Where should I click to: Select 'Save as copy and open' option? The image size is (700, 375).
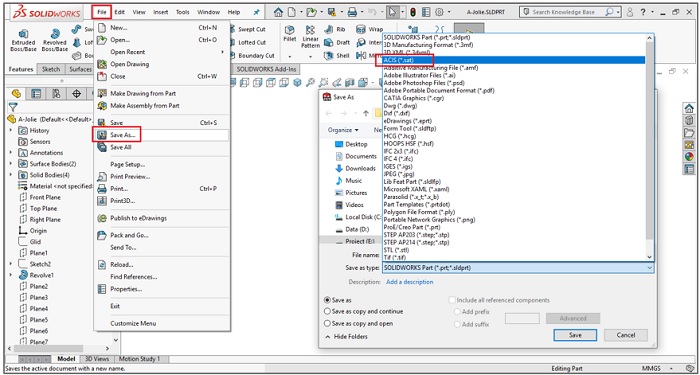pyautogui.click(x=328, y=323)
